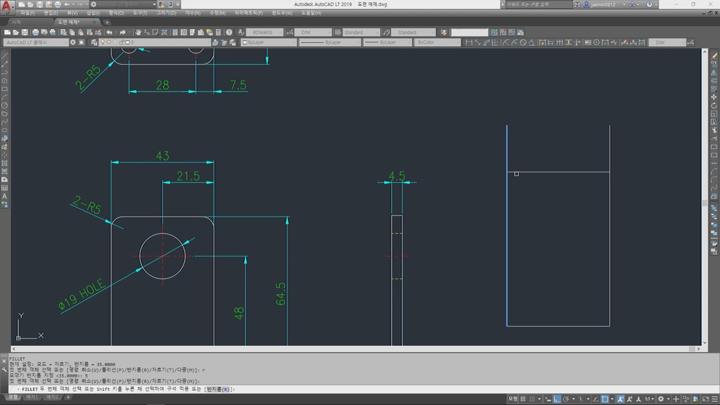Expand the snap mode options arrow in the status bar

(539, 399)
